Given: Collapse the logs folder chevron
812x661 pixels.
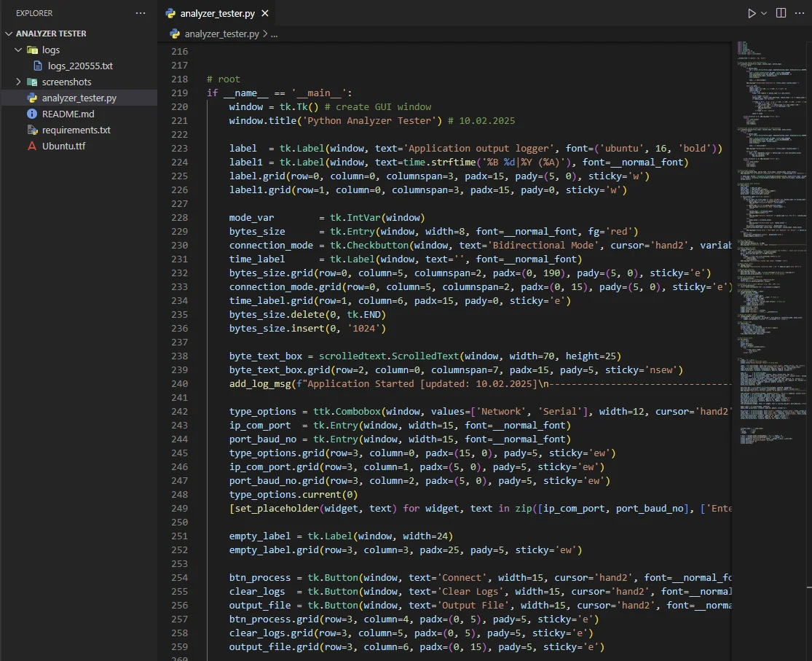Looking at the screenshot, I should click(18, 50).
